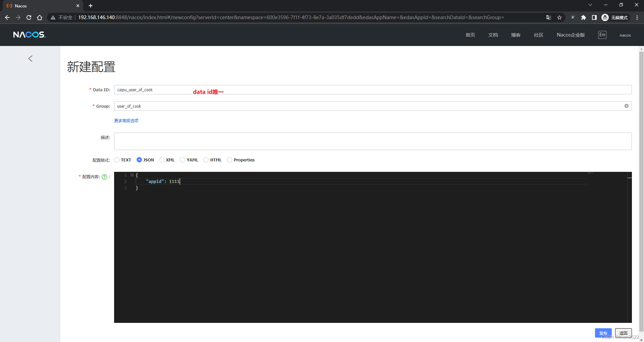Go back with the browser back arrow

[7, 17]
